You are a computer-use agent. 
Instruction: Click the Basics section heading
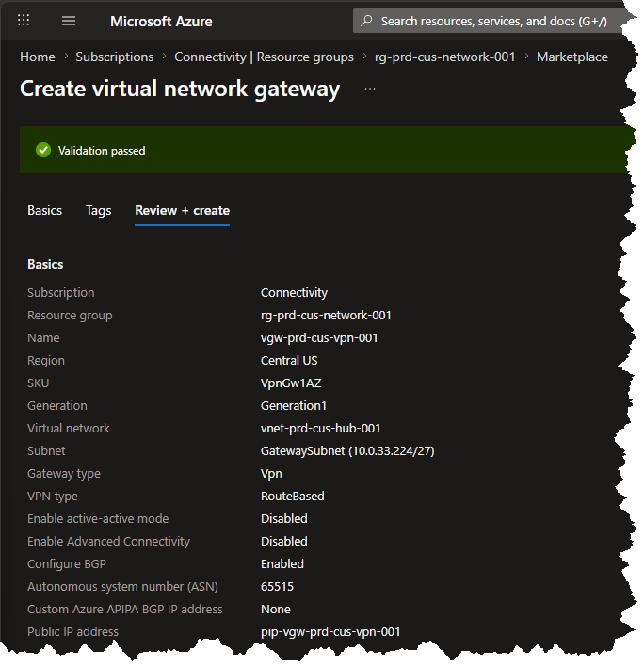[x=45, y=264]
